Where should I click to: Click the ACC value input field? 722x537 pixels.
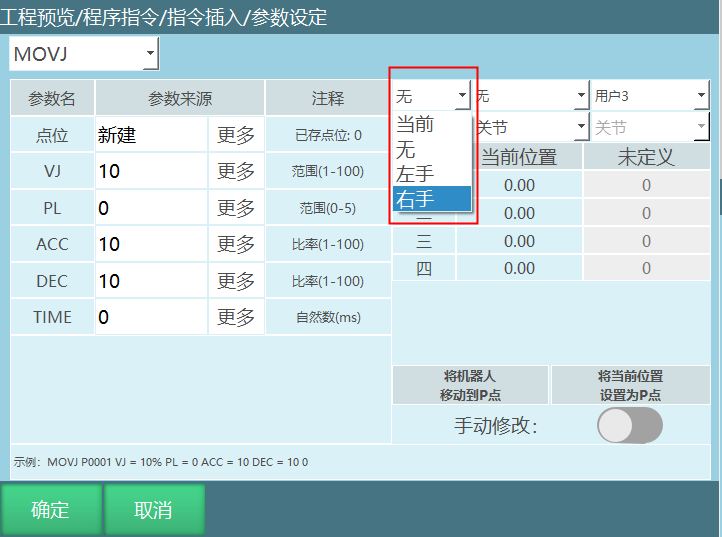pyautogui.click(x=150, y=244)
